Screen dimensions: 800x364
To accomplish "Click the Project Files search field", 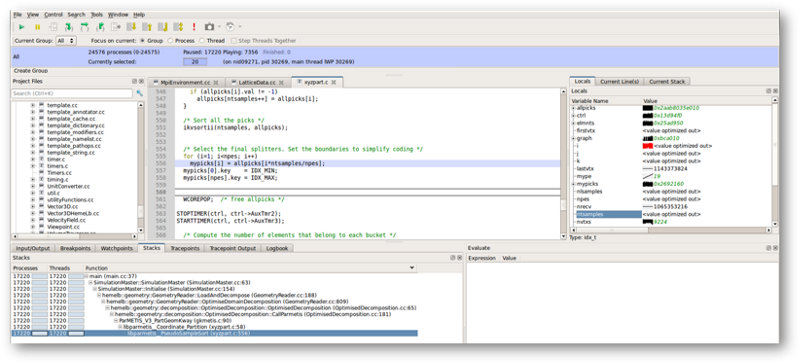I will [x=72, y=94].
